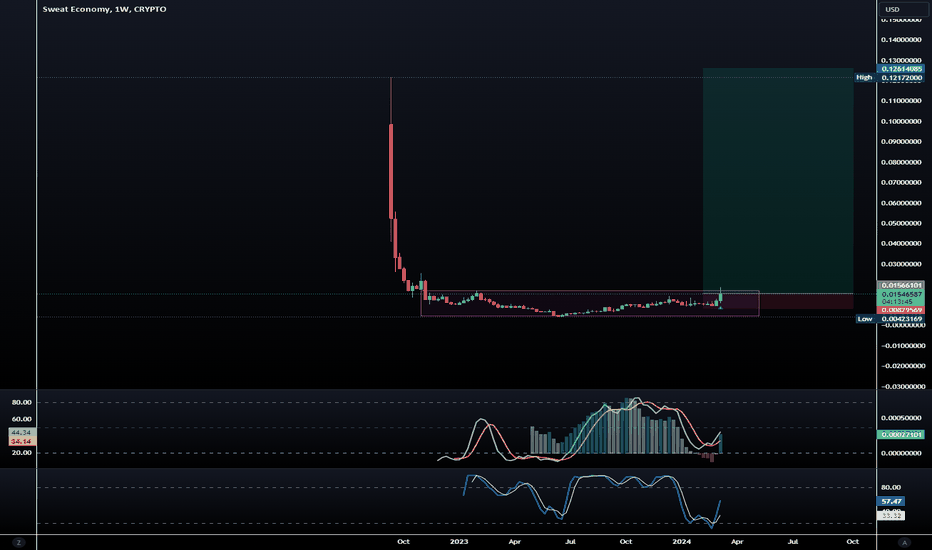Click the red 0.00879569 stop price label

point(901,310)
